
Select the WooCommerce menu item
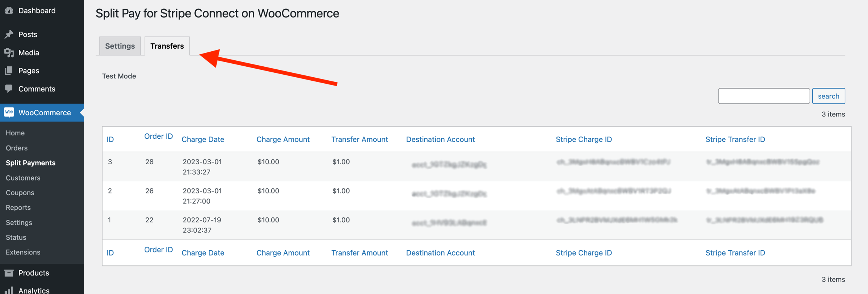(x=42, y=112)
